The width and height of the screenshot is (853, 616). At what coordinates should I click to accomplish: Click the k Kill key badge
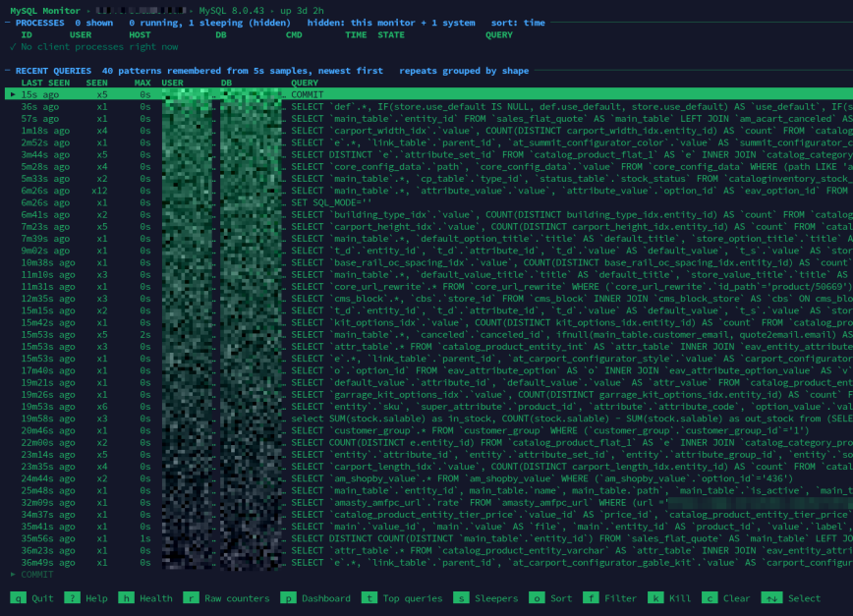(x=654, y=598)
